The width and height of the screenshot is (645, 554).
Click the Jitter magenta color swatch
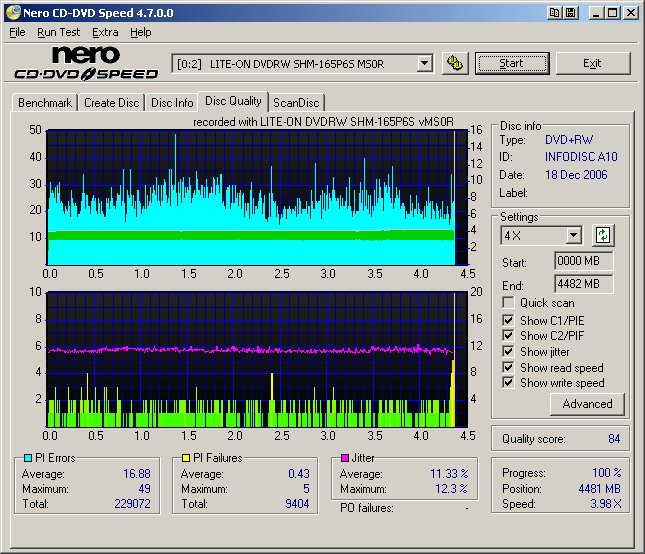click(345, 458)
